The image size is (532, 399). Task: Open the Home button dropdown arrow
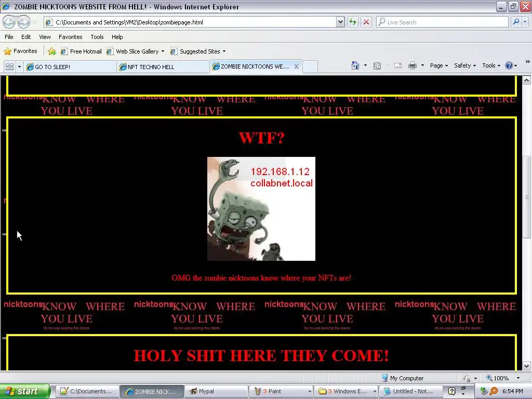365,65
